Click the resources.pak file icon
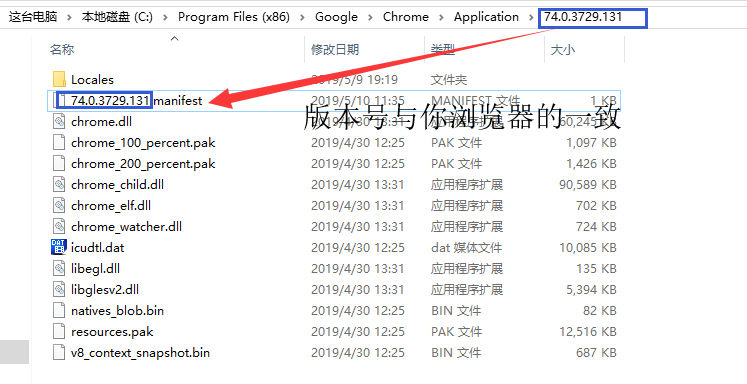This screenshot has height=384, width=747. (59, 331)
